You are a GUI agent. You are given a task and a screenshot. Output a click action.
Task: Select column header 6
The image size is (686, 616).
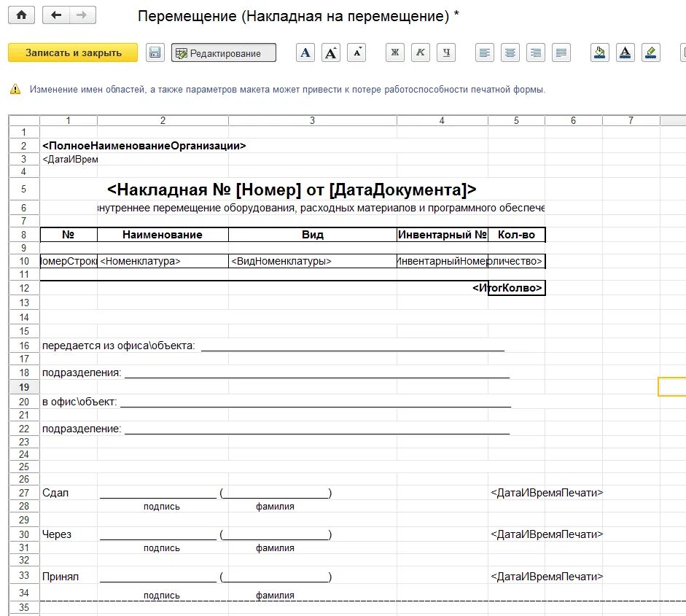(574, 121)
